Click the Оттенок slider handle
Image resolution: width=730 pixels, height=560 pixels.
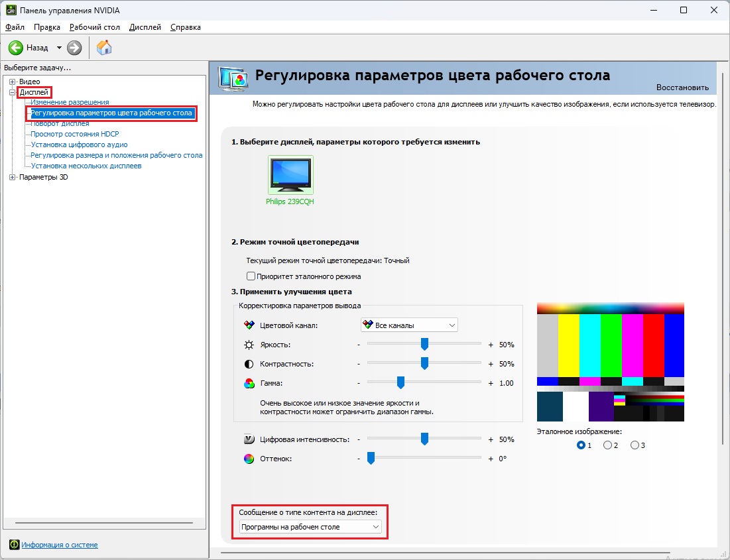click(371, 458)
